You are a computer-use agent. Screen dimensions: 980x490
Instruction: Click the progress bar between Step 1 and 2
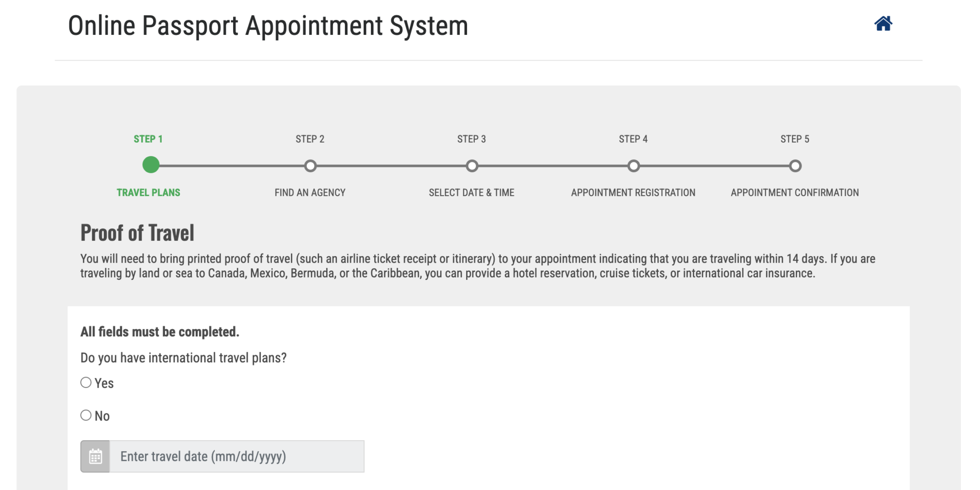pyautogui.click(x=231, y=166)
